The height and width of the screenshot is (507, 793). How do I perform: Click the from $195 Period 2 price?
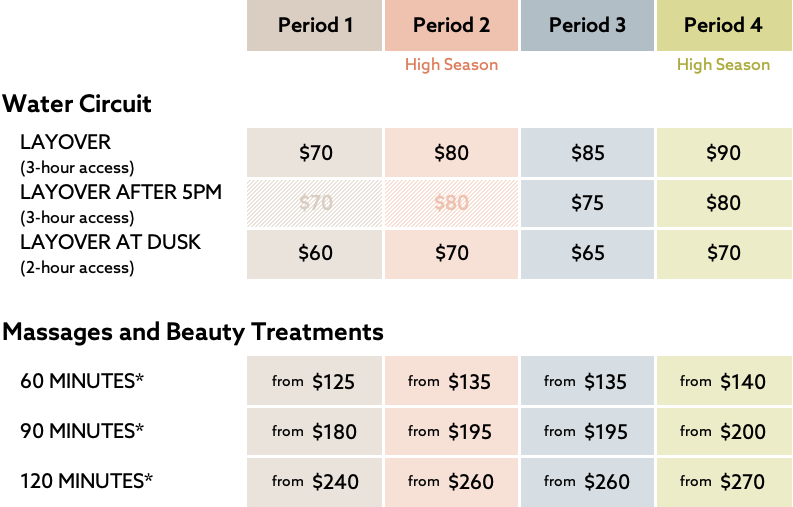[x=451, y=431]
